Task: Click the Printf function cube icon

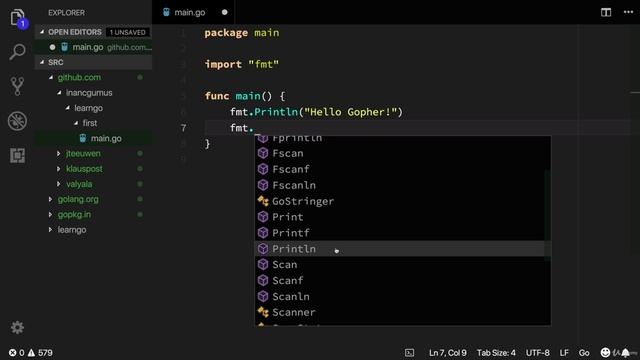Action: point(263,233)
